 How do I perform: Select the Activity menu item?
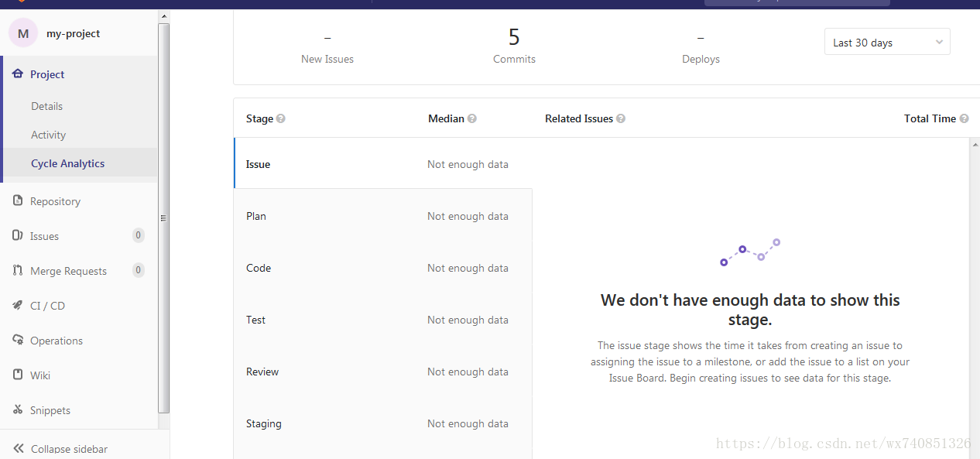(x=49, y=135)
